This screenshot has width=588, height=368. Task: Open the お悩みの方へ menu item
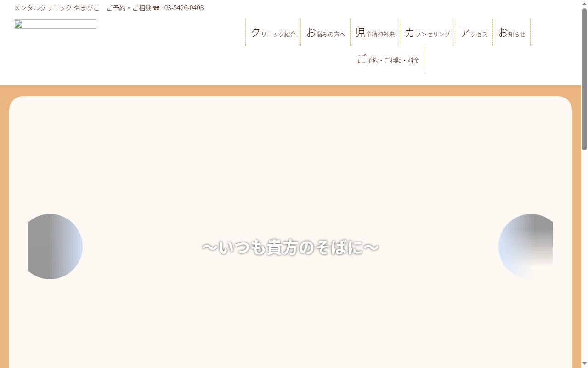pos(326,33)
